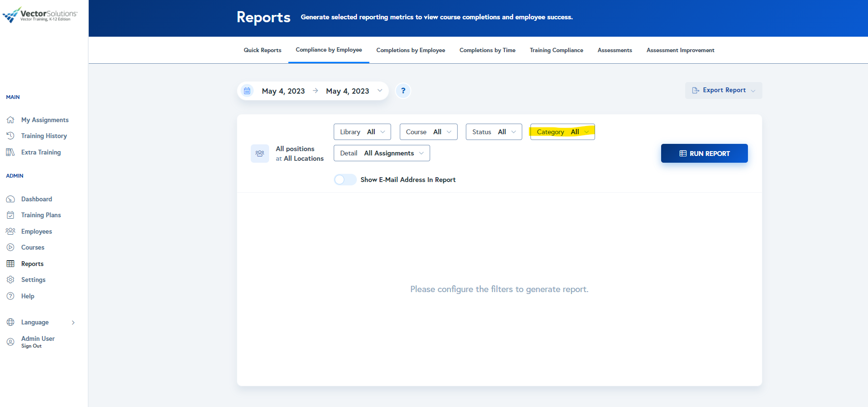Open the Status filter dropdown
Viewport: 868px width, 407px height.
pos(494,132)
